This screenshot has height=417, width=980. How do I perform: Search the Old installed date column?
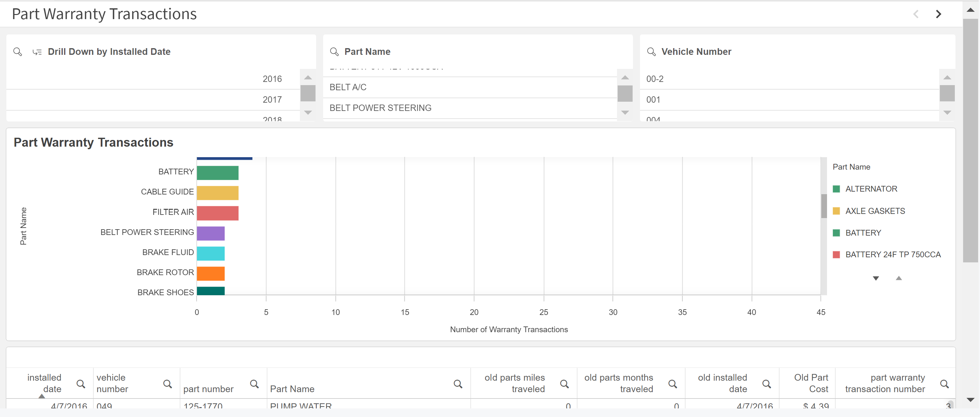point(766,384)
